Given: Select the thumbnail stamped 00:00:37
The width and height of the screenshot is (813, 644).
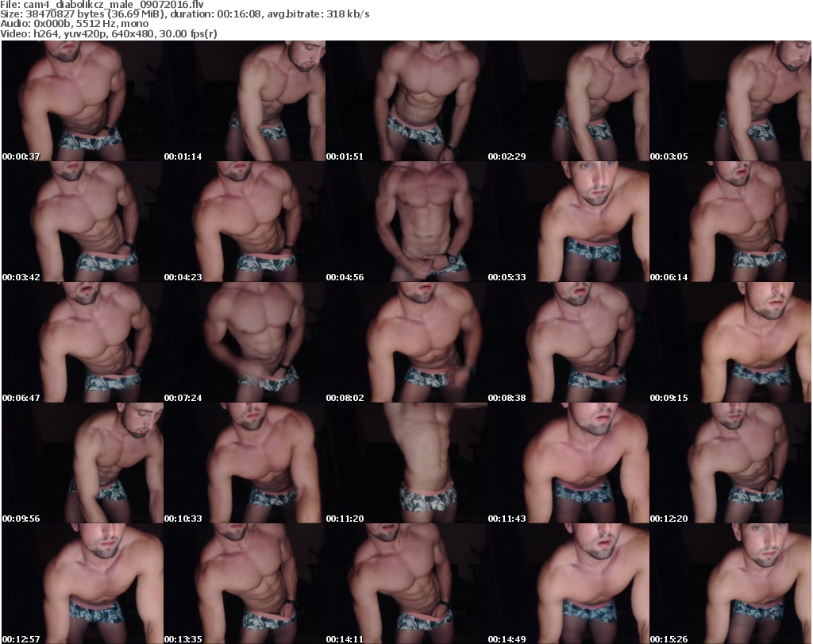Looking at the screenshot, I should click(x=83, y=101).
